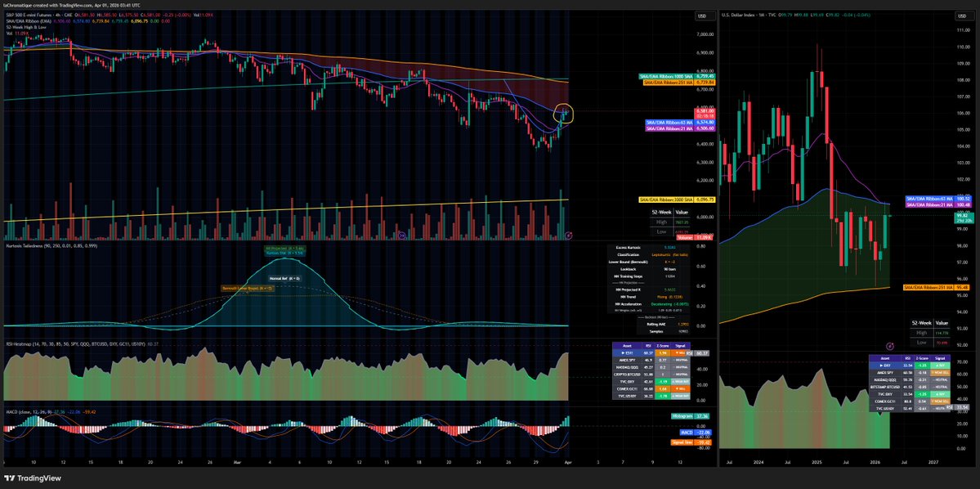Click the Mar label on S&P time axis

click(238, 464)
